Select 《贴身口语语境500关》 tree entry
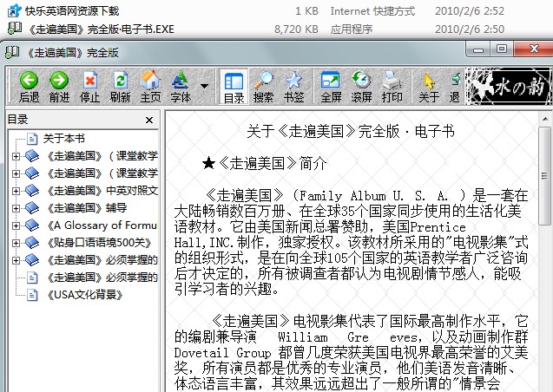The image size is (553, 392). [100, 243]
